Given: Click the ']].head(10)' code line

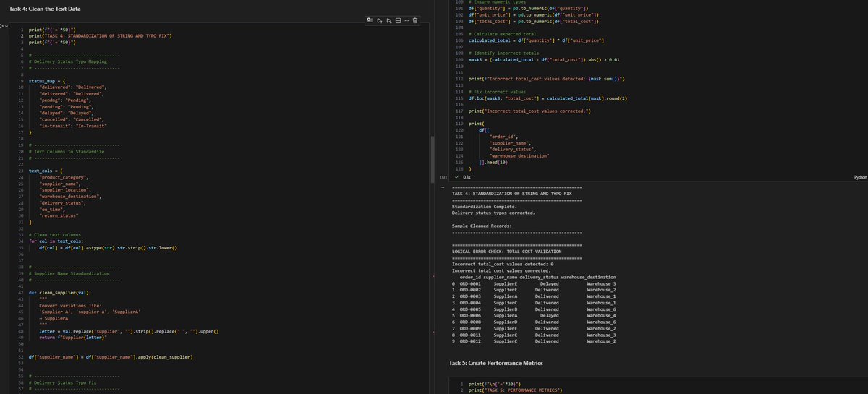Looking at the screenshot, I should coord(494,163).
